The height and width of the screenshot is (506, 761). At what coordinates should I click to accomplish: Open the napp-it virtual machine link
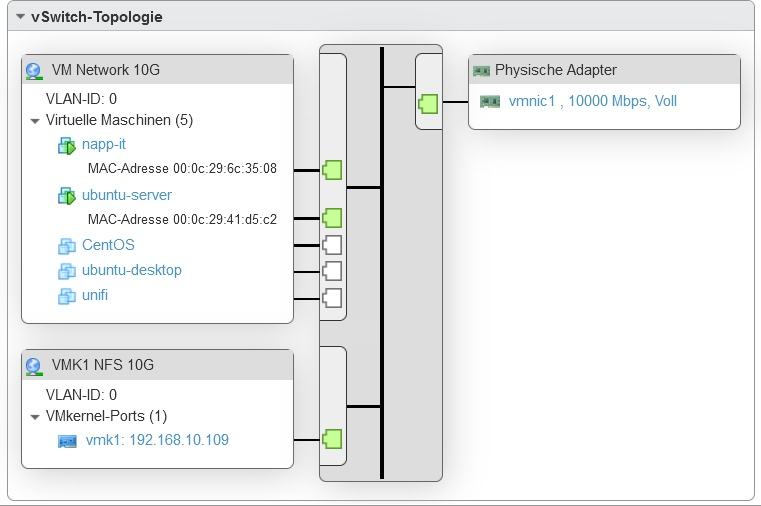pyautogui.click(x=104, y=145)
